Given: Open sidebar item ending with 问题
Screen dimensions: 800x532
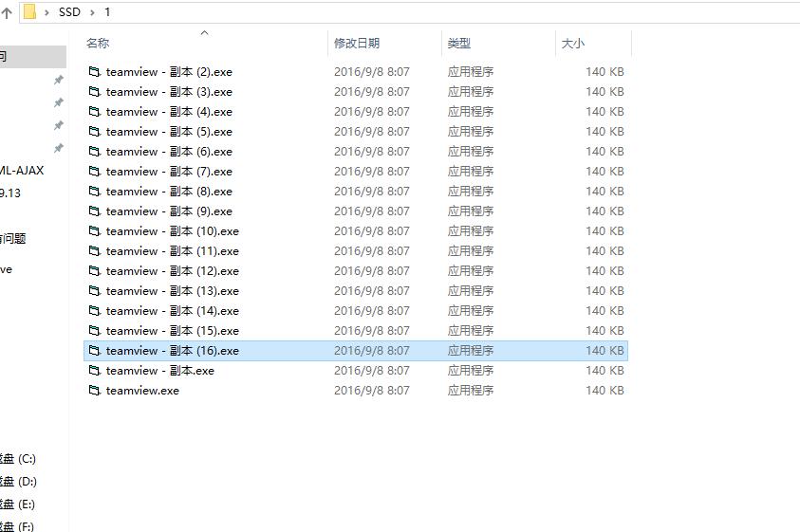Looking at the screenshot, I should click(x=13, y=238).
